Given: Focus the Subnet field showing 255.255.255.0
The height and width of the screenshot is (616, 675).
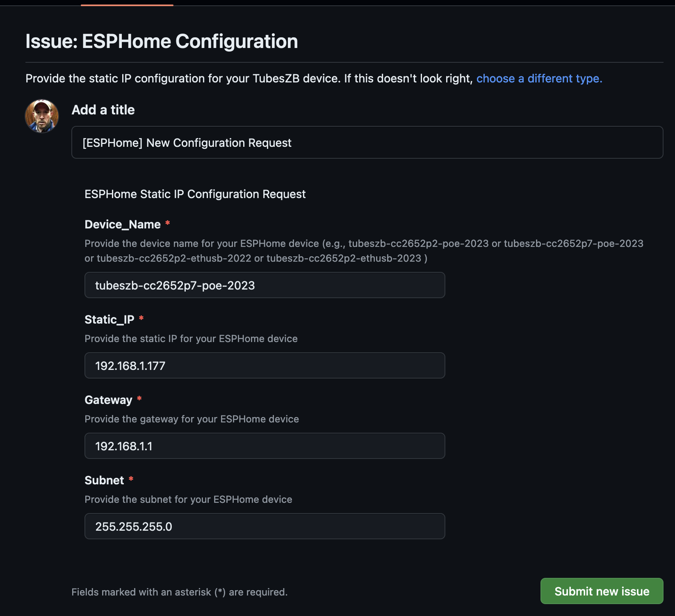Looking at the screenshot, I should [265, 526].
